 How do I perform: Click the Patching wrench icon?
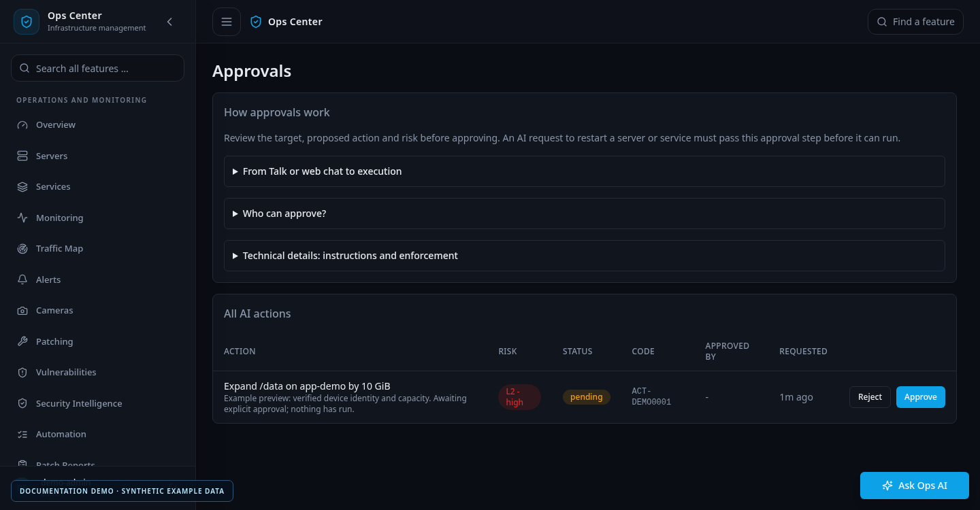[x=22, y=341]
